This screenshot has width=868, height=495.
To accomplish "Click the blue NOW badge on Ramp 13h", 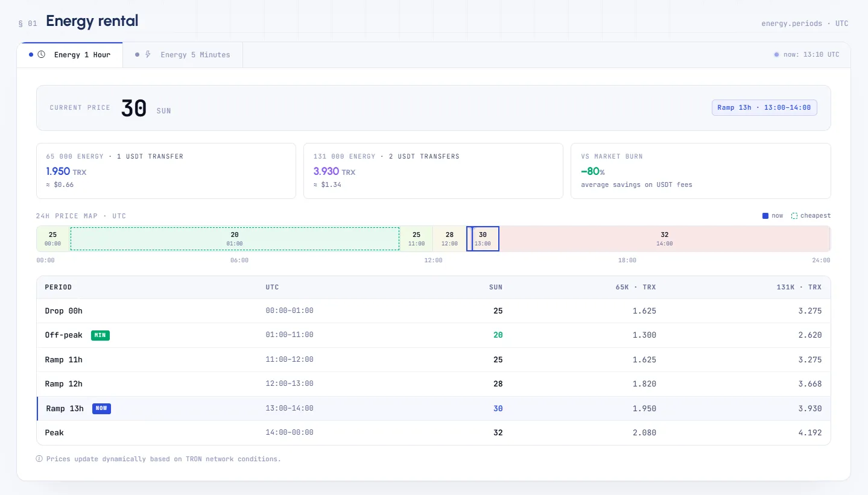I will [x=101, y=409].
